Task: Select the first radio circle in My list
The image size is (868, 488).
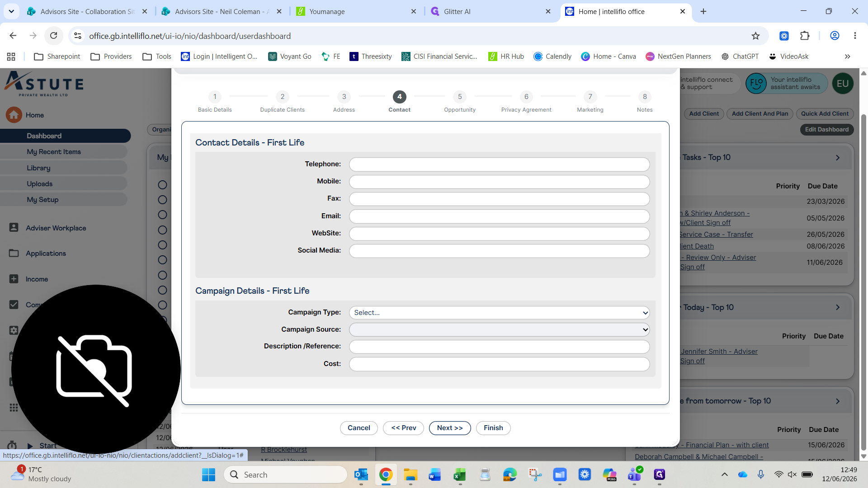Action: 162,185
